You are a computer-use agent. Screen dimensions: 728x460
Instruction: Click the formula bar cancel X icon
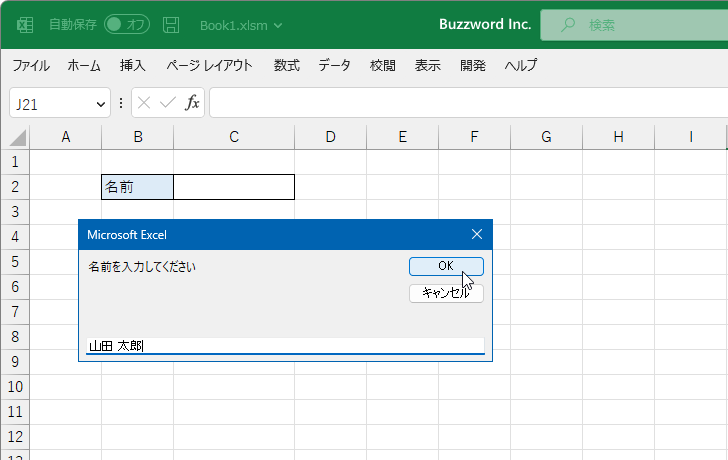tap(144, 103)
